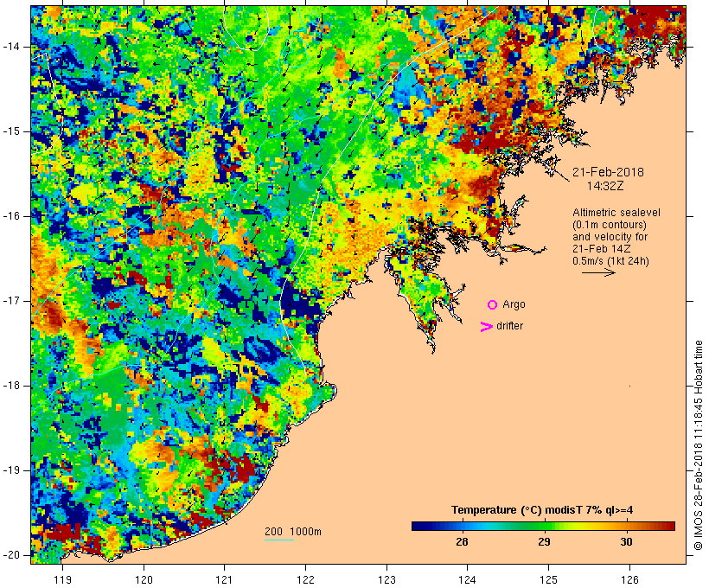Click the temperature color bar legend
The width and height of the screenshot is (709, 588).
(543, 526)
